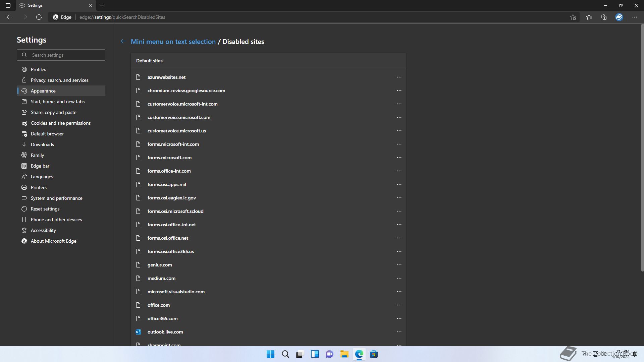This screenshot has height=362, width=644.
Task: Open the Collections panel
Action: pos(604,17)
